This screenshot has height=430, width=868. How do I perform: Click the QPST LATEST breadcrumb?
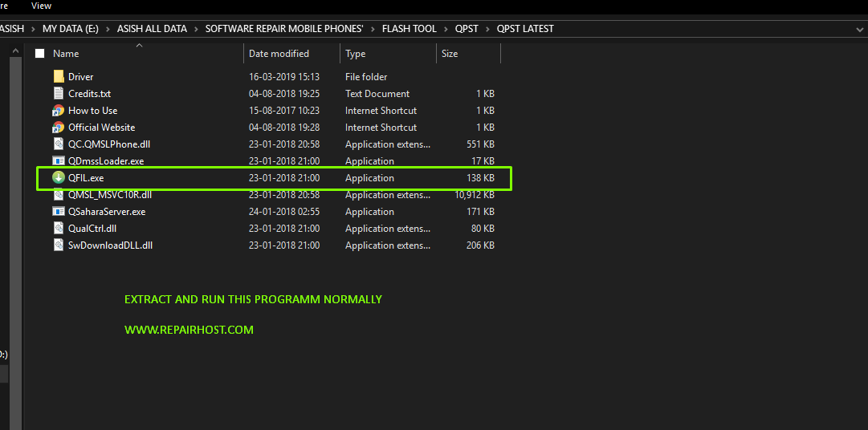click(x=525, y=29)
